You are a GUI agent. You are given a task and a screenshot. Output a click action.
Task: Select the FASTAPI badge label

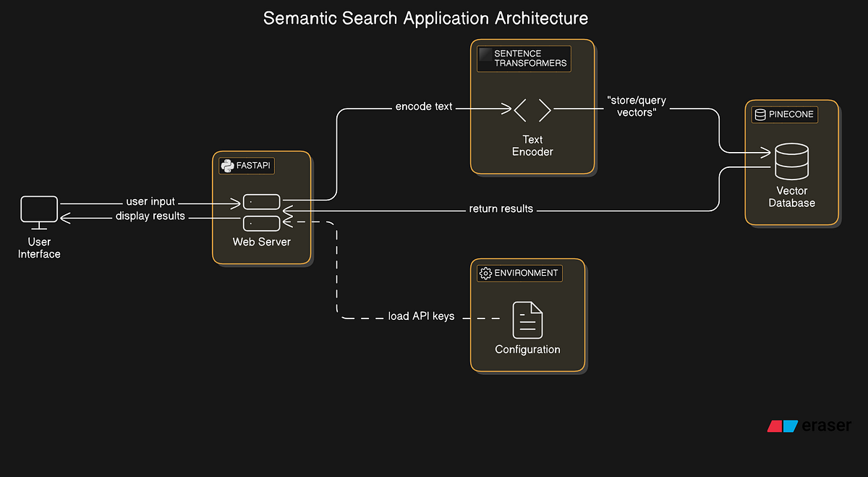pyautogui.click(x=252, y=166)
